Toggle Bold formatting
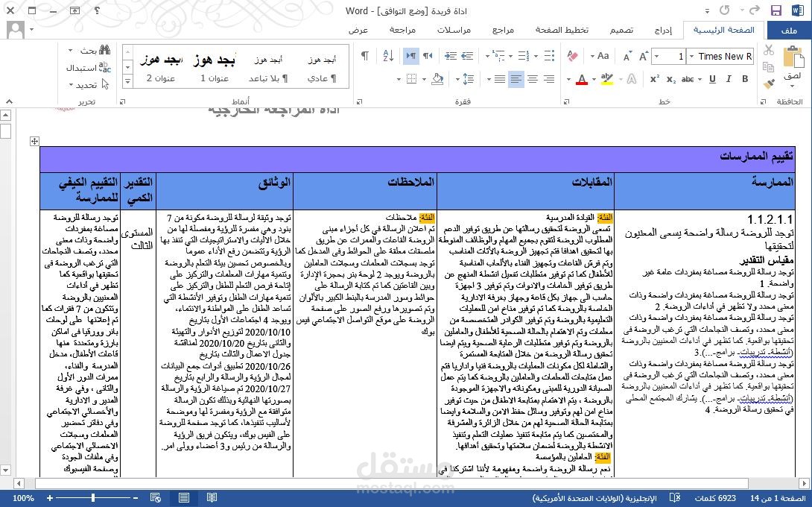 point(745,79)
